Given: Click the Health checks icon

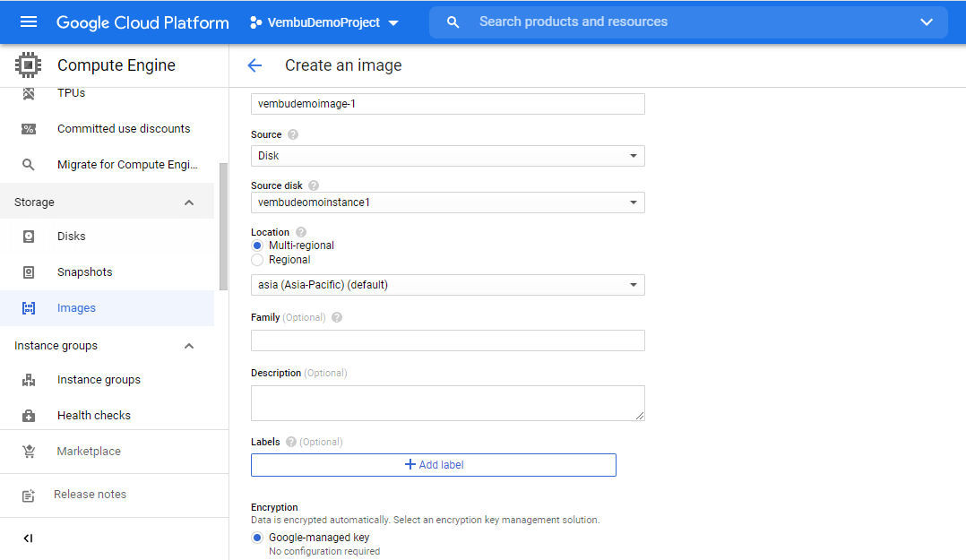Looking at the screenshot, I should point(29,416).
